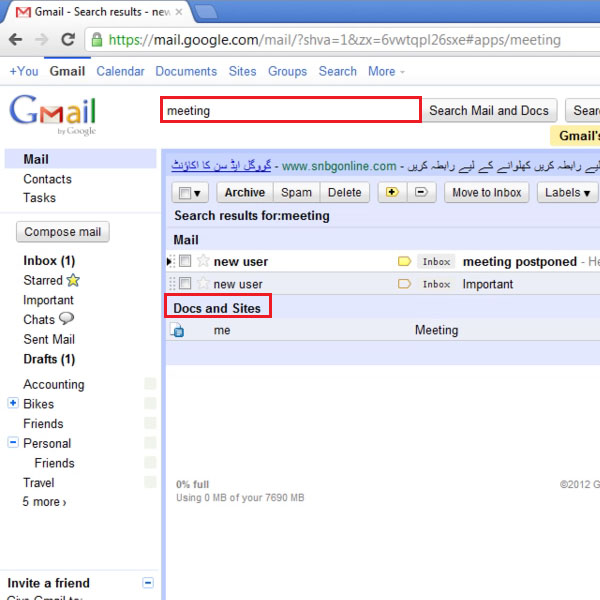Screen dimensions: 600x600
Task: Click the Compose mail button
Action: pos(63,232)
